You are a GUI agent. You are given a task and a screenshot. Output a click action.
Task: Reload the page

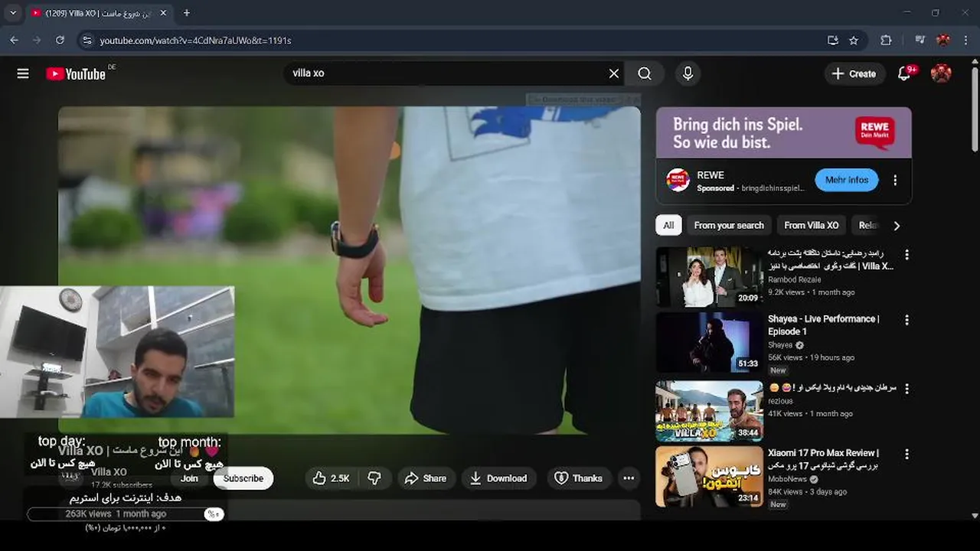pyautogui.click(x=60, y=41)
